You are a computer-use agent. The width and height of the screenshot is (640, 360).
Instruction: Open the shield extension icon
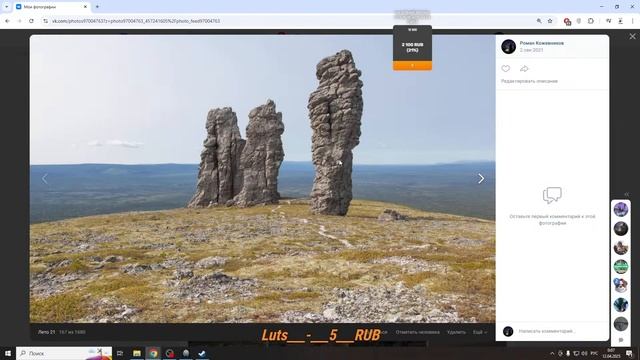pos(579,21)
